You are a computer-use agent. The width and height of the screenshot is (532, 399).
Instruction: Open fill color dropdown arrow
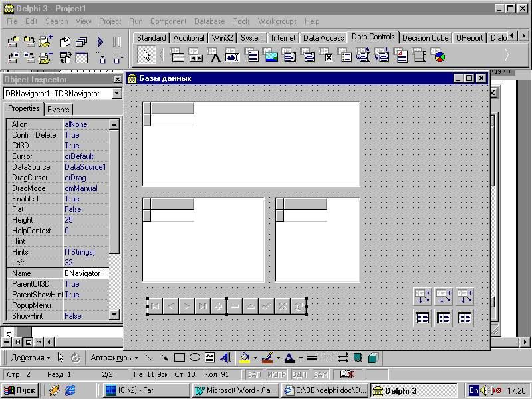pyautogui.click(x=255, y=358)
